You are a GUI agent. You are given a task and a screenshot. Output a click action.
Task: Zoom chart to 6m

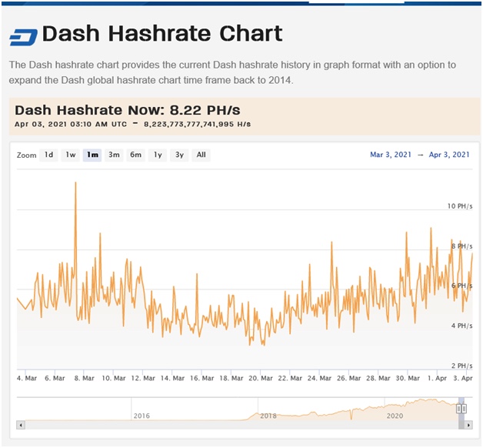(x=136, y=155)
